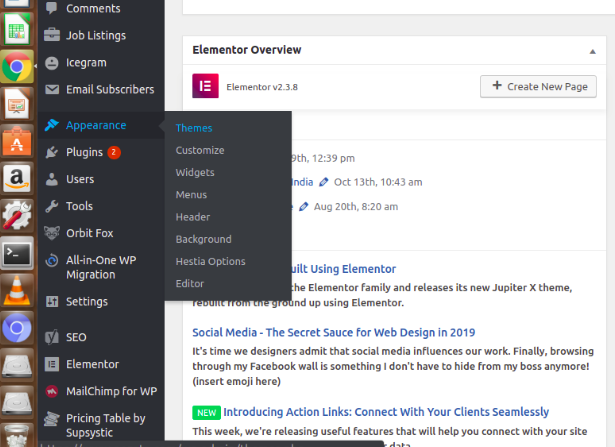
Task: Open the Built Using Elementor article link
Action: [344, 269]
